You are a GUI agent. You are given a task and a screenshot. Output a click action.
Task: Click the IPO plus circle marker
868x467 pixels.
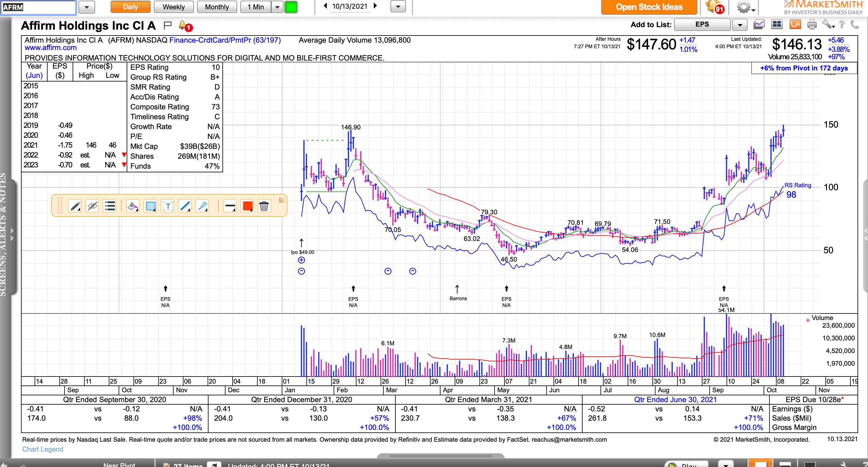tap(301, 260)
